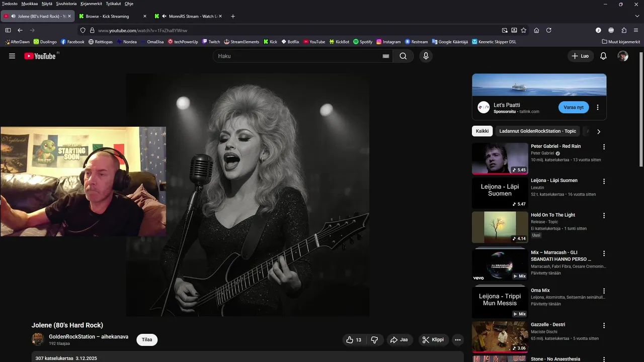Open the Spotify bookmark
Screen dimensions: 644x362
(x=363, y=42)
